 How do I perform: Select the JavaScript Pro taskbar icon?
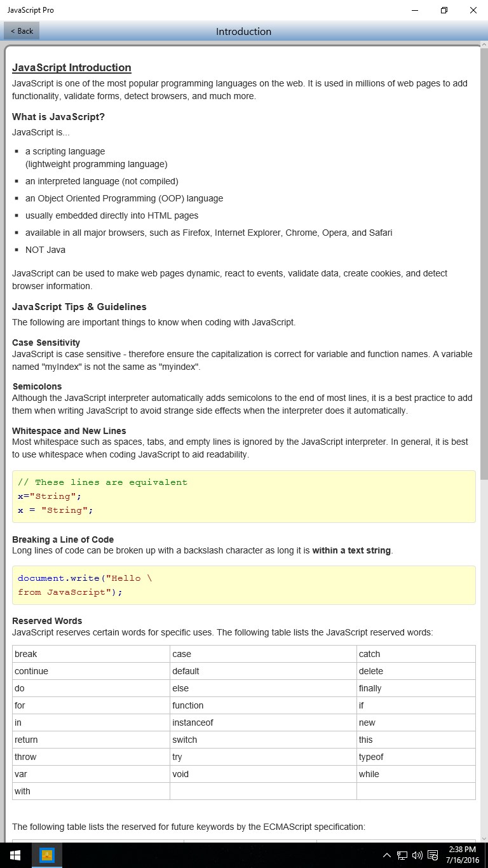[x=47, y=855]
